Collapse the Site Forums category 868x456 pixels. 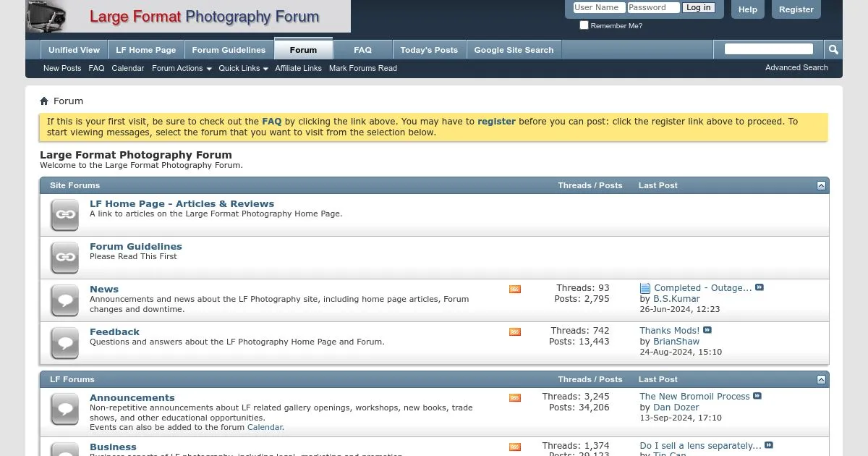tap(821, 186)
